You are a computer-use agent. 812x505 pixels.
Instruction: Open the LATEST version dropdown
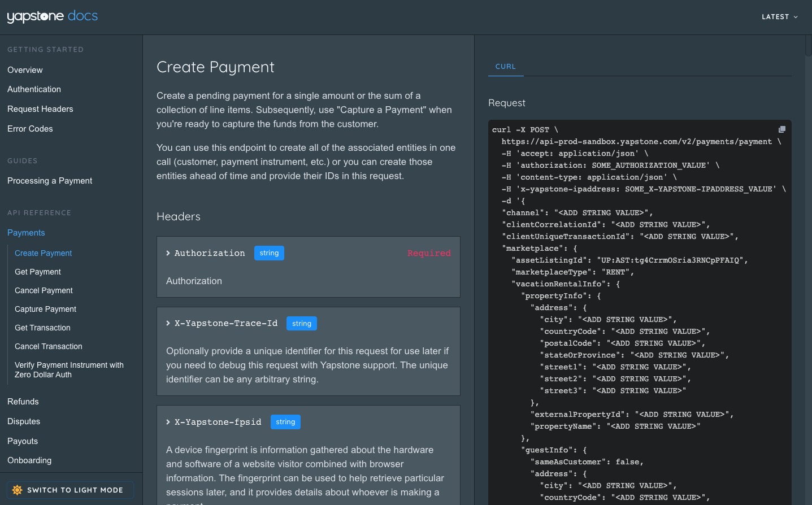(779, 17)
